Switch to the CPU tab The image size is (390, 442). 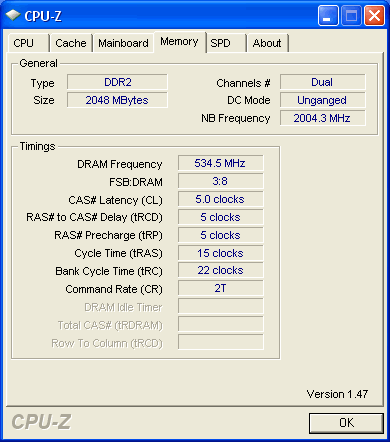pyautogui.click(x=28, y=43)
